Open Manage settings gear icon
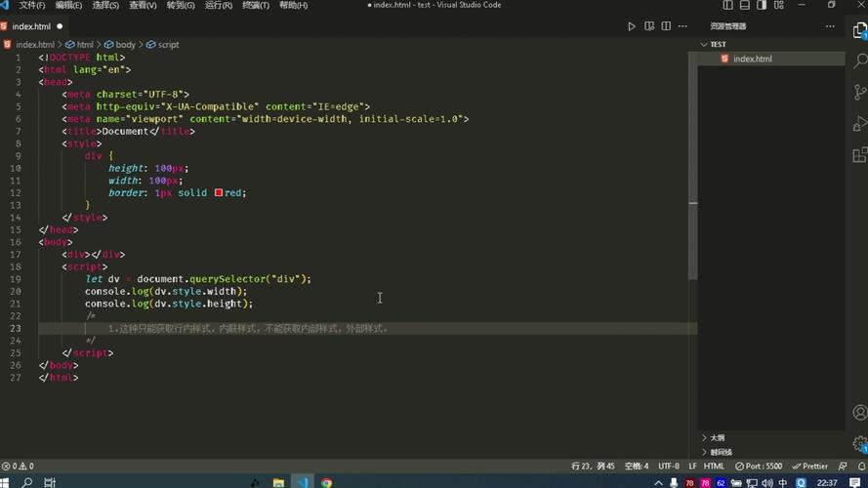The width and height of the screenshot is (868, 488). 859,443
